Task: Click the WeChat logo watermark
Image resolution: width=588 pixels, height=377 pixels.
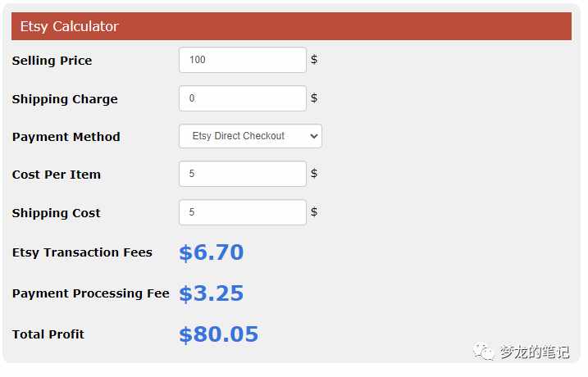Action: [x=484, y=352]
